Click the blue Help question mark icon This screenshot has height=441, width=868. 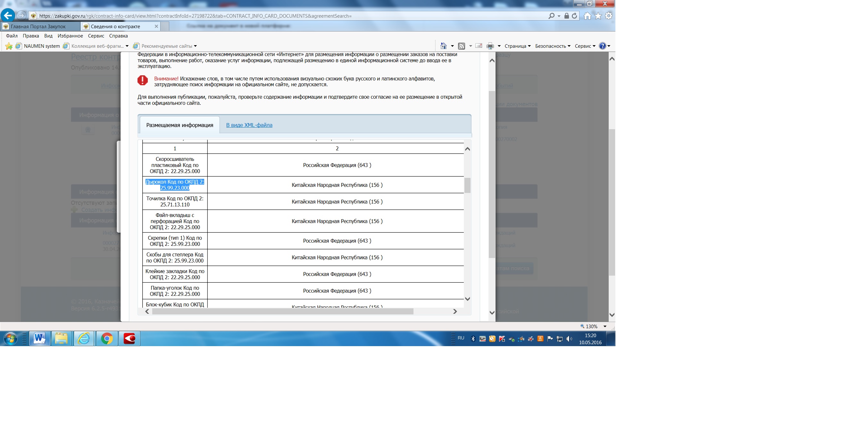click(603, 46)
